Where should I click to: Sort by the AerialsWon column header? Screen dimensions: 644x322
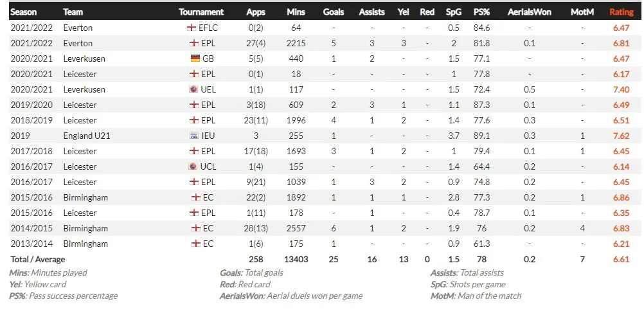(529, 12)
